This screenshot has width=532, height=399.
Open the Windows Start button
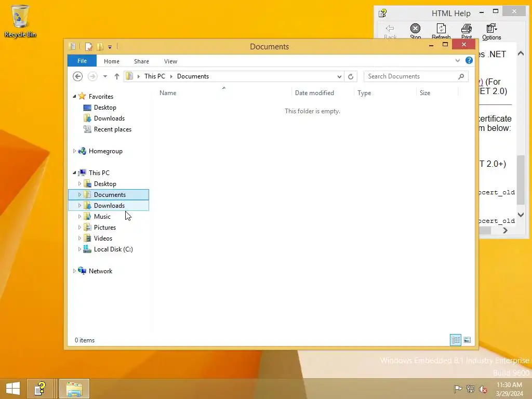(13, 389)
